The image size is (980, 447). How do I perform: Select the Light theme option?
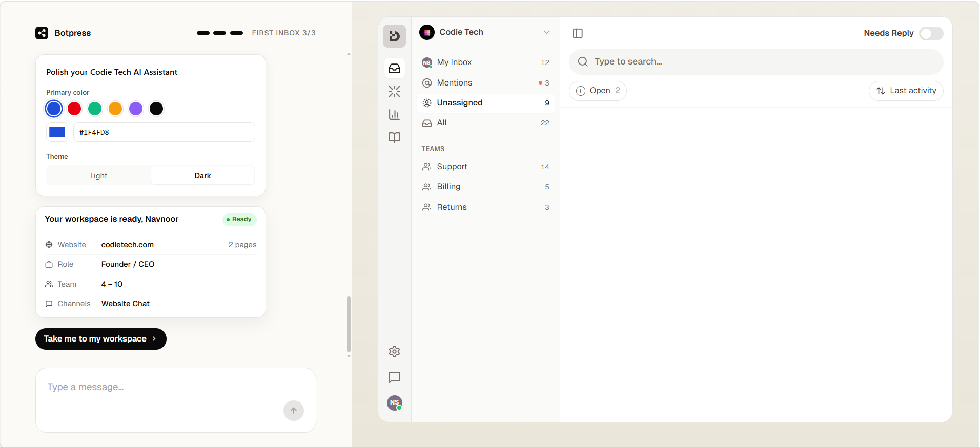98,176
